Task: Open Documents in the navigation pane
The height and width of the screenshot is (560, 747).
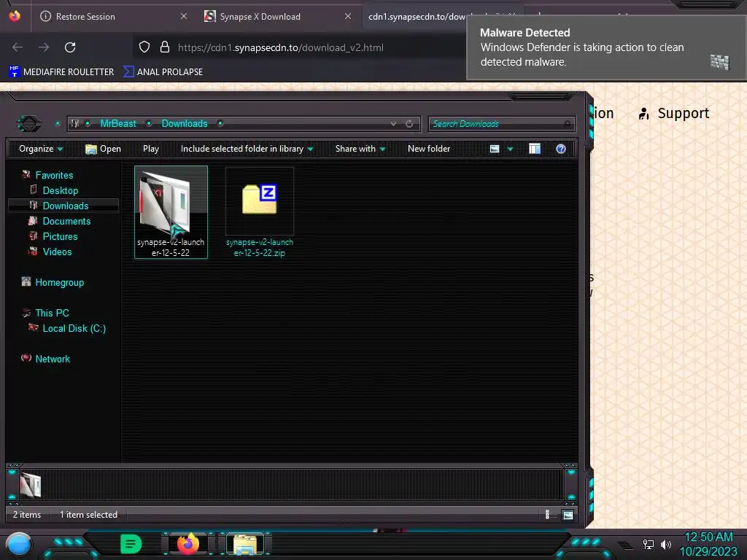Action: coord(66,221)
